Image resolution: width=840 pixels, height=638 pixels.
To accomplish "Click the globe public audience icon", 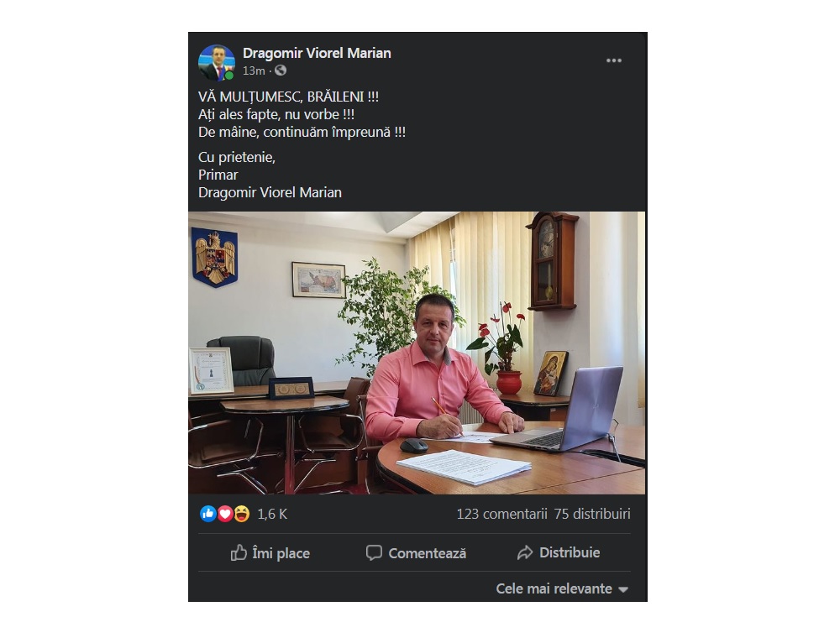I will coord(281,71).
